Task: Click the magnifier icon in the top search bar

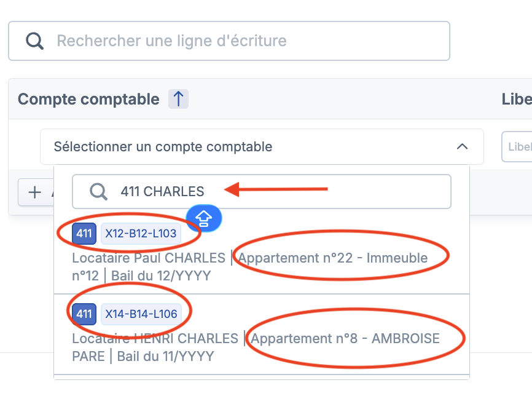Action: coord(35,41)
